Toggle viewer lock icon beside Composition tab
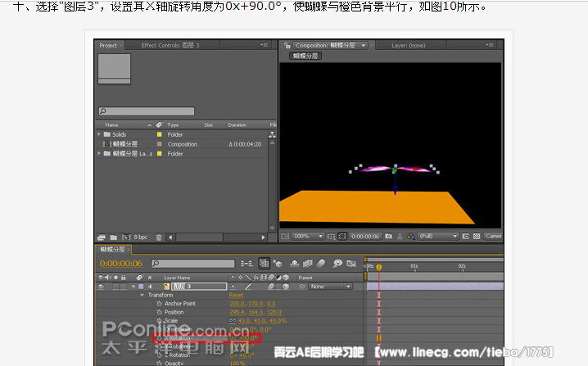 pyautogui.click(x=287, y=45)
